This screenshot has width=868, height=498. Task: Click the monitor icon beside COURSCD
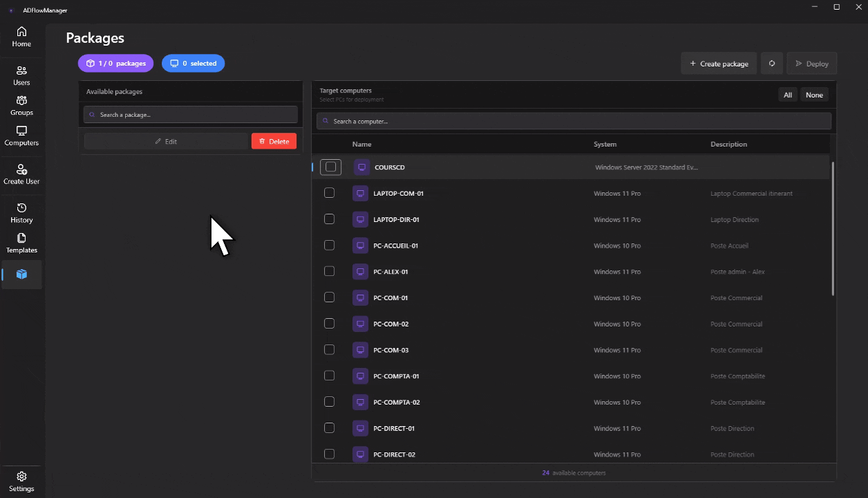point(360,167)
